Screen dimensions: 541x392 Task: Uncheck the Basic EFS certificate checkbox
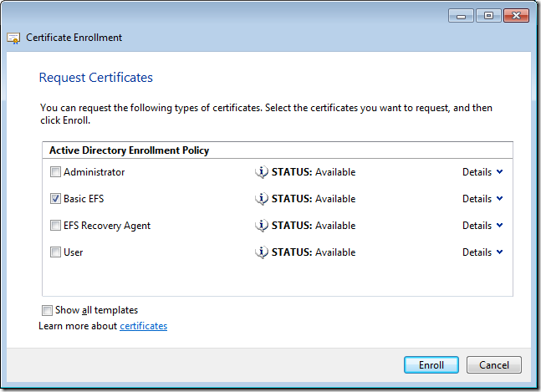(55, 199)
